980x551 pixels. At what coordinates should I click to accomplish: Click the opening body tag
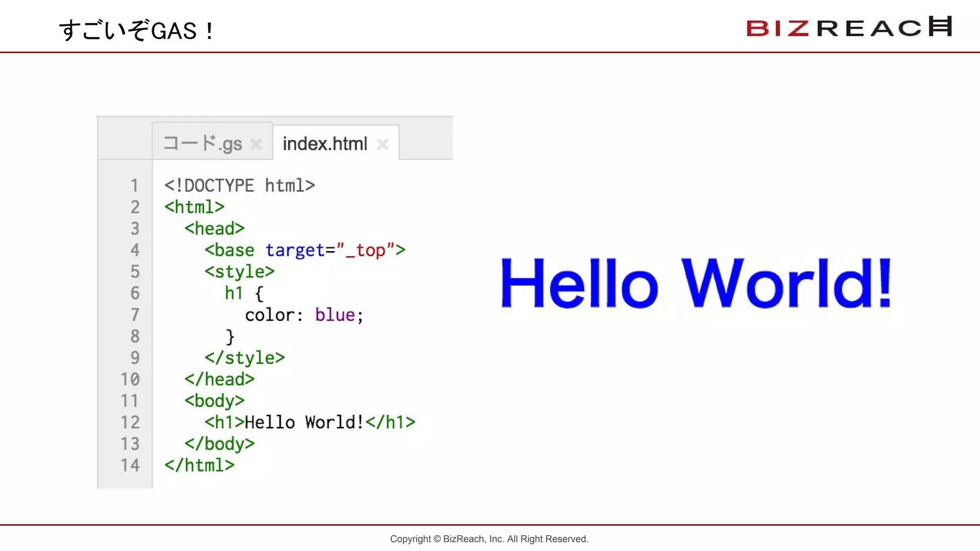[214, 401]
